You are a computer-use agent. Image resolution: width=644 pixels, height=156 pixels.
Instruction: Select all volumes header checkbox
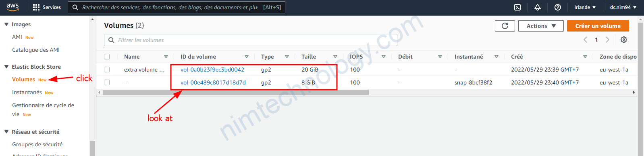click(107, 57)
